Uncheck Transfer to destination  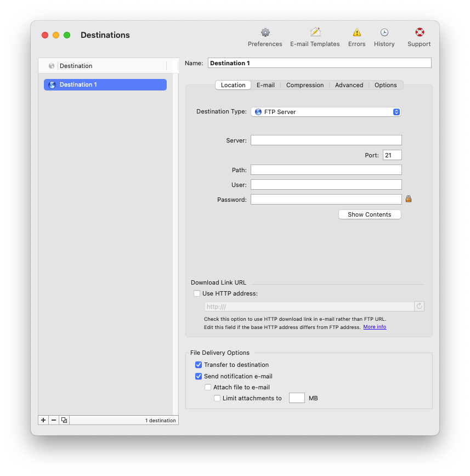[x=199, y=365]
